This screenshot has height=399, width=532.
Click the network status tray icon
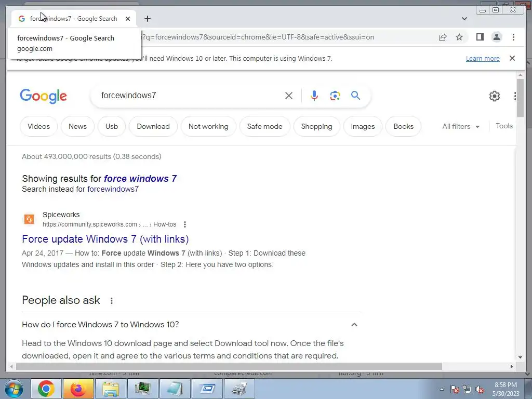467,389
